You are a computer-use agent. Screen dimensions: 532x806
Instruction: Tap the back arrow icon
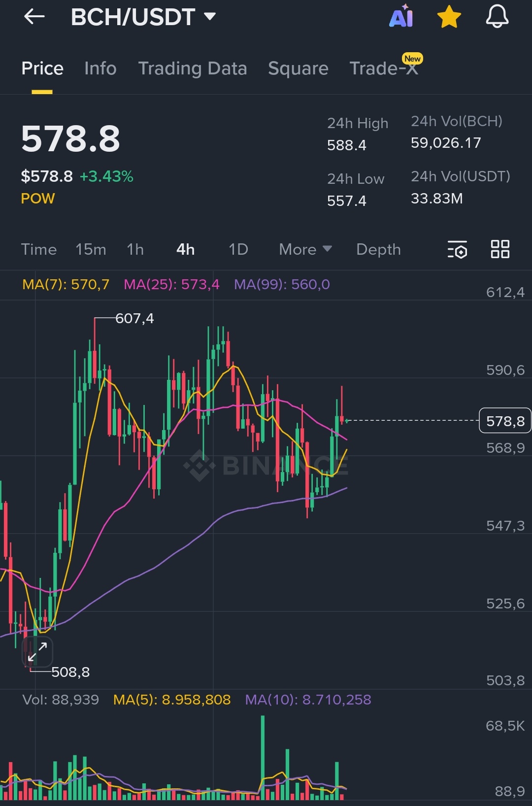[34, 17]
